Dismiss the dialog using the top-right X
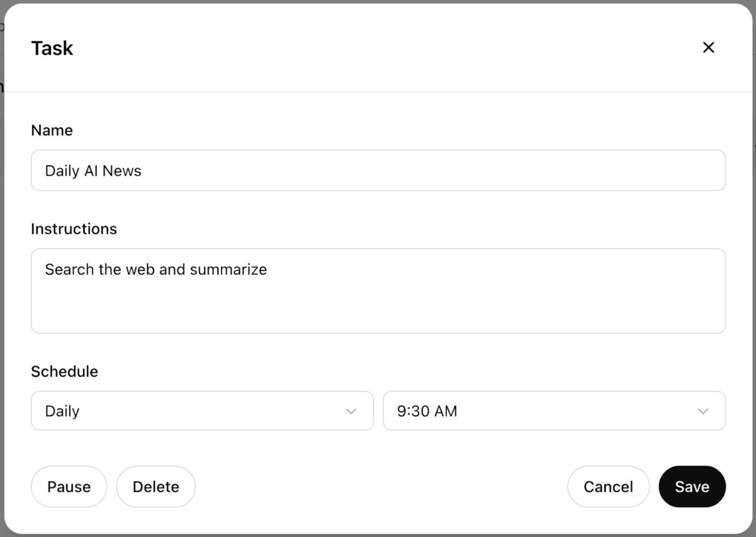The width and height of the screenshot is (756, 537). click(x=708, y=47)
